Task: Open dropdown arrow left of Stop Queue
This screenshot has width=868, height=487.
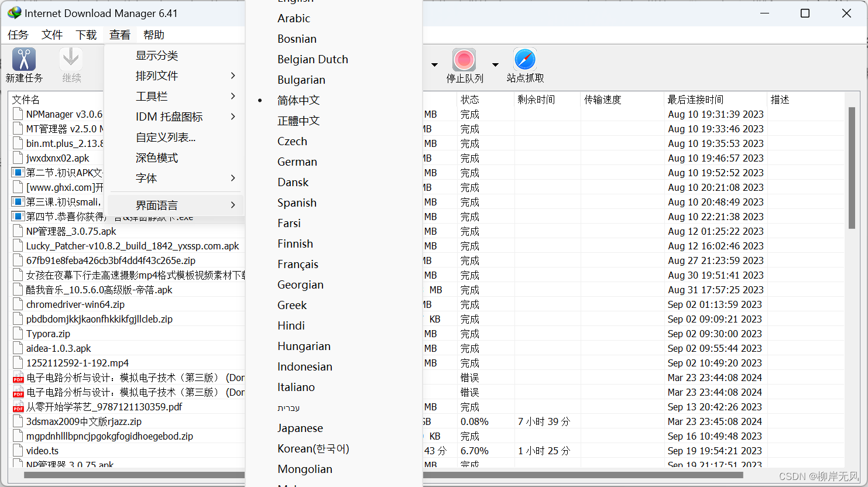Action: click(434, 64)
